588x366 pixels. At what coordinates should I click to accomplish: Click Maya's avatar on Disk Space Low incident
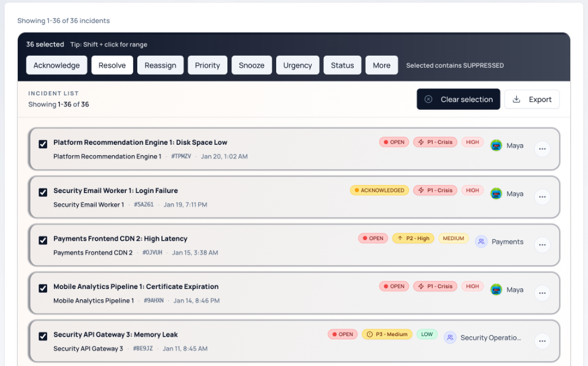click(x=496, y=145)
